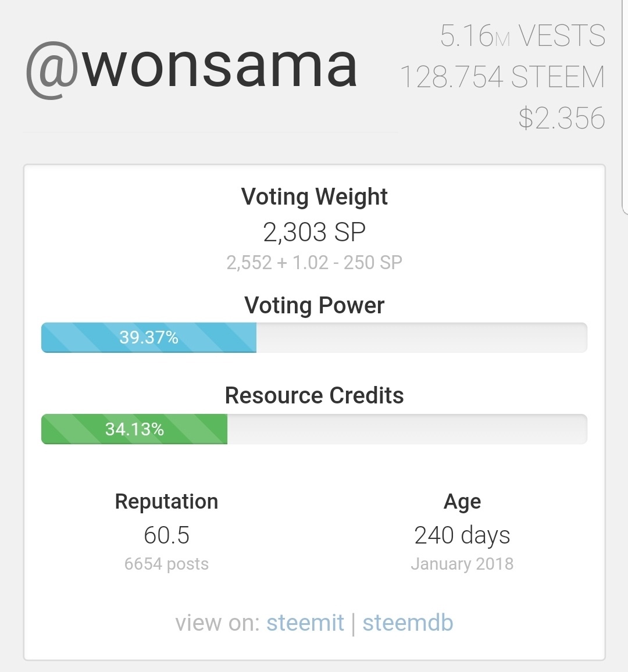Click the Resource Credits heading
The height and width of the screenshot is (672, 628).
tap(314, 396)
